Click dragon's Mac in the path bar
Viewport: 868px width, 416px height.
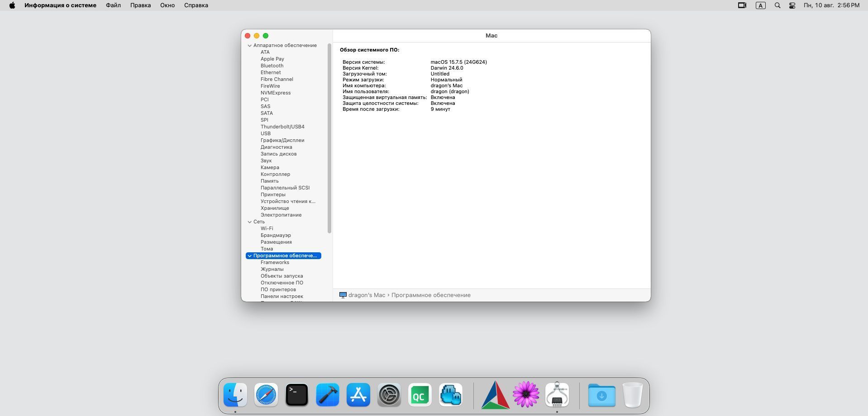pos(367,295)
